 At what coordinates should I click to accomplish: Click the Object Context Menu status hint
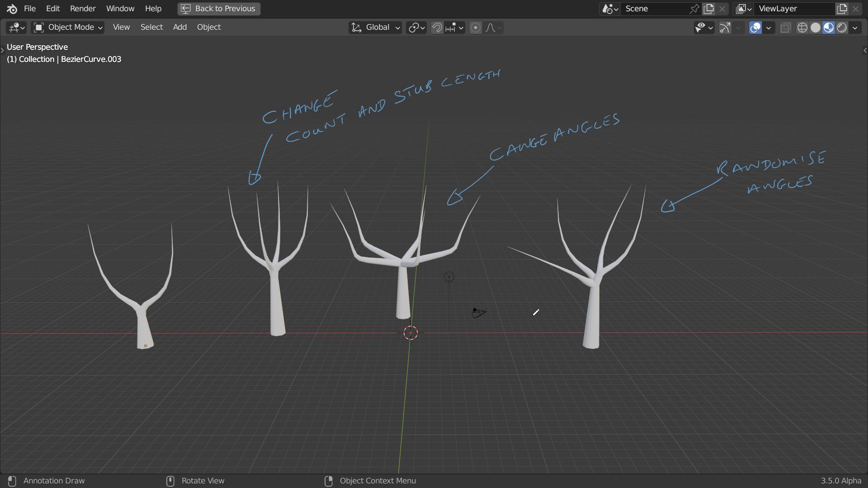pos(378,481)
